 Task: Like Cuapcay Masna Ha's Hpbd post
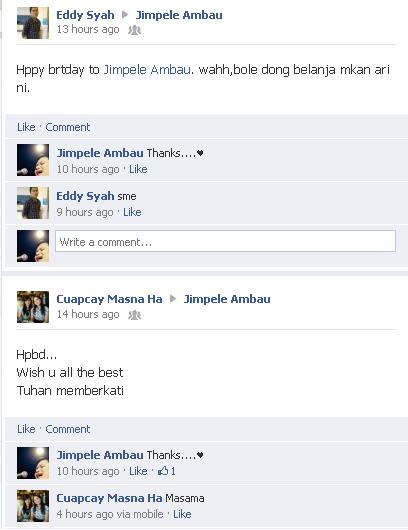[x=26, y=429]
